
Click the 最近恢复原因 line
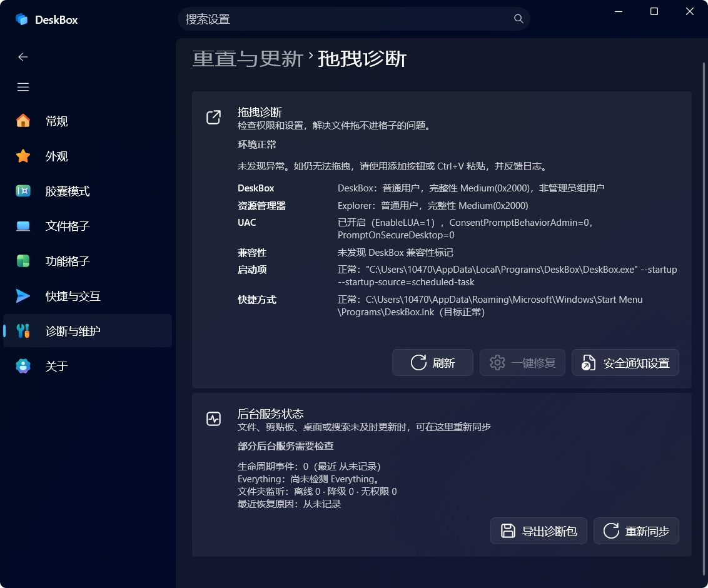[289, 504]
